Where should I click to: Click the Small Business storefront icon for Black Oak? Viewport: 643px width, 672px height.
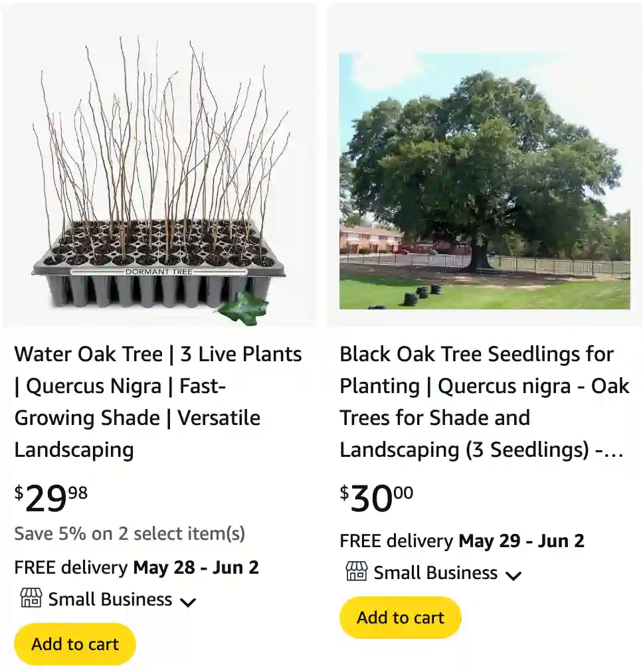[356, 572]
